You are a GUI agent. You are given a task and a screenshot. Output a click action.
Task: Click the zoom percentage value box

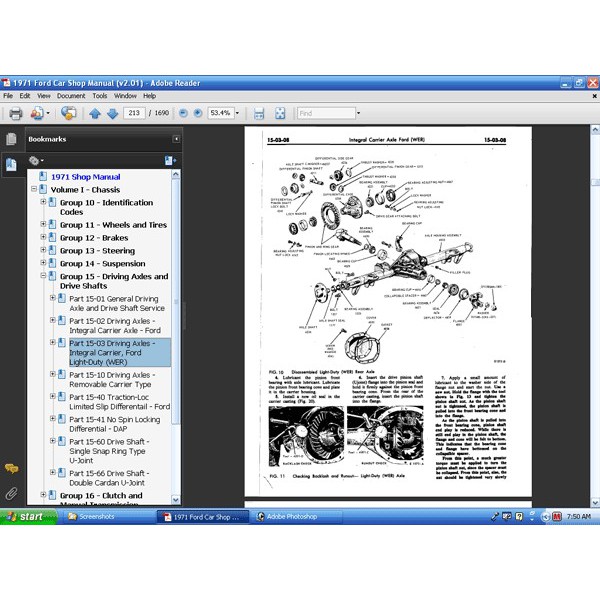point(221,113)
